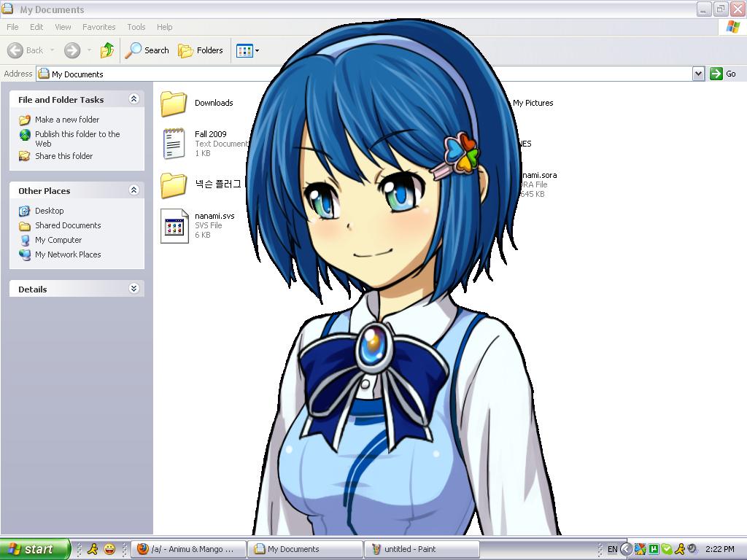Click the My Computer icon in sidebar

(25, 240)
